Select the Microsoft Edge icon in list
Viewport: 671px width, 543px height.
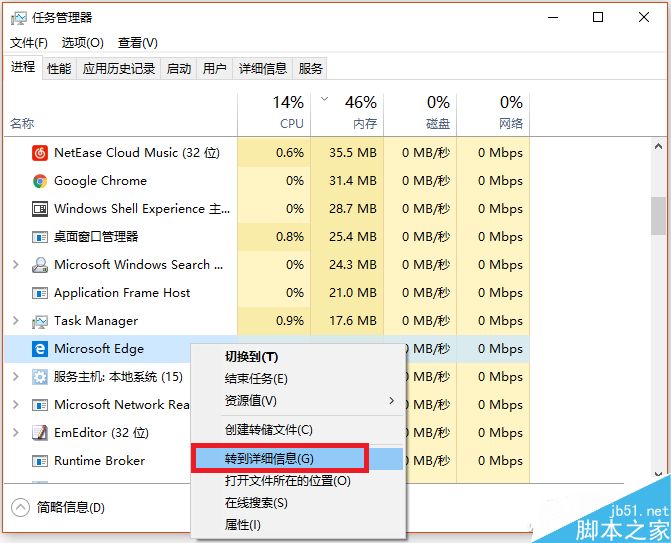pos(40,349)
